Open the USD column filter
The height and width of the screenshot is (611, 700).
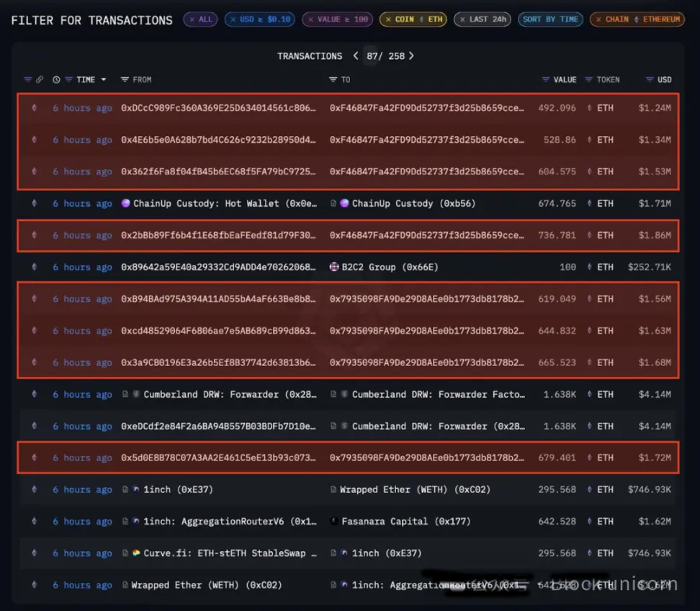click(x=650, y=79)
